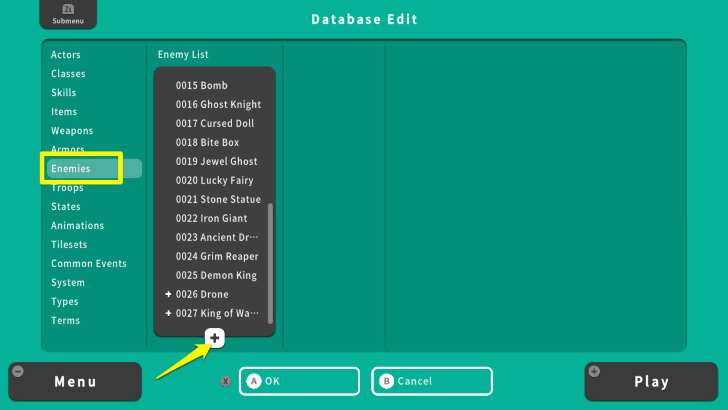
Task: Open the Skills database category
Action: point(64,93)
